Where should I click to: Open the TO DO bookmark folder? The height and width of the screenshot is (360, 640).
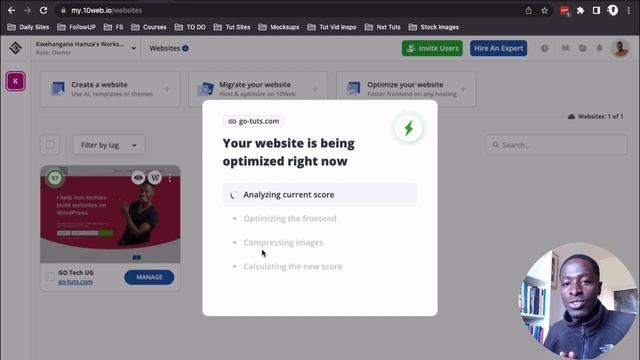190,27
